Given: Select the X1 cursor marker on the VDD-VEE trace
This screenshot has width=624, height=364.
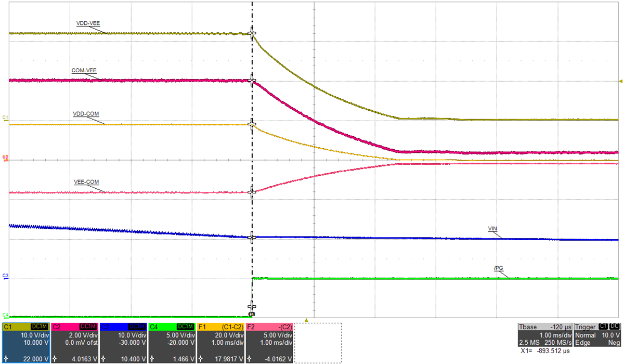Looking at the screenshot, I should tap(252, 32).
